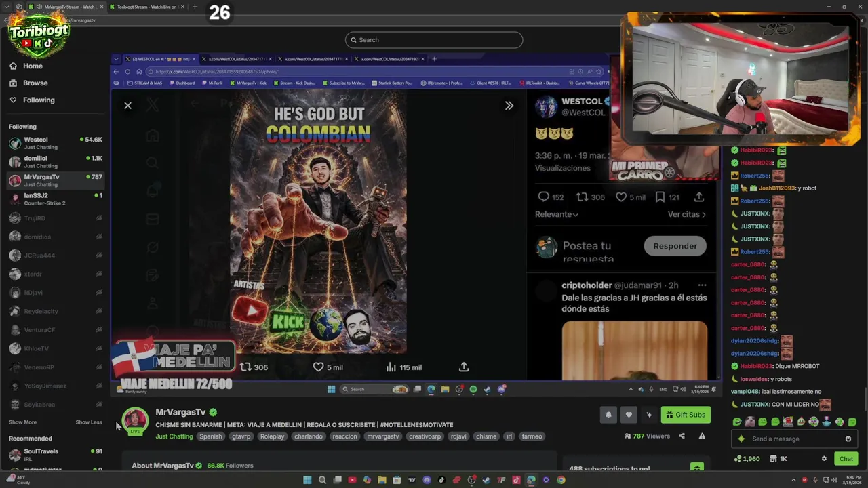Select the Roleplay tag
The image size is (868, 488).
click(273, 436)
